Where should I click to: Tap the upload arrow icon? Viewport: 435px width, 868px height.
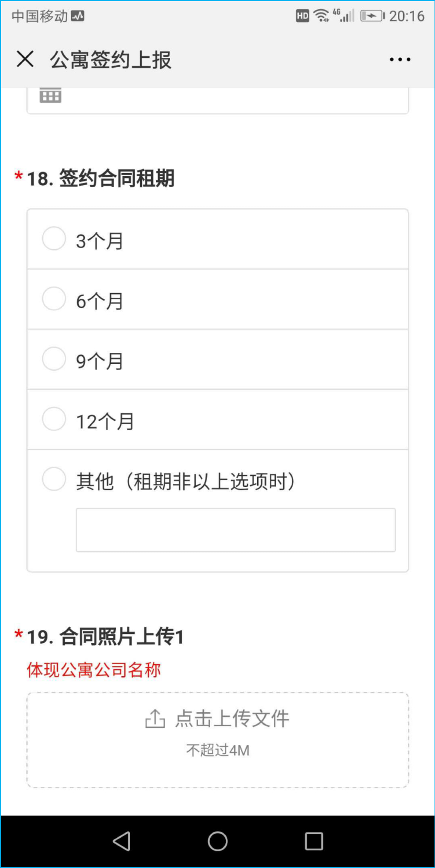[155, 719]
